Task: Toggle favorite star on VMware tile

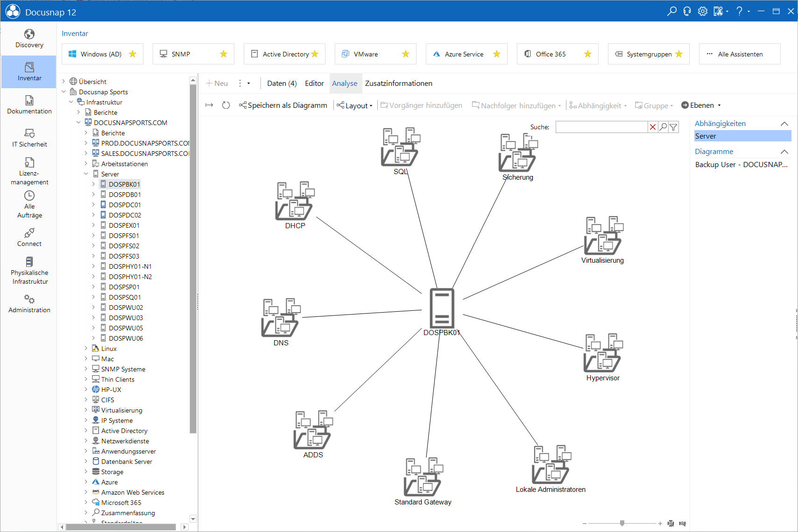Action: [x=406, y=54]
